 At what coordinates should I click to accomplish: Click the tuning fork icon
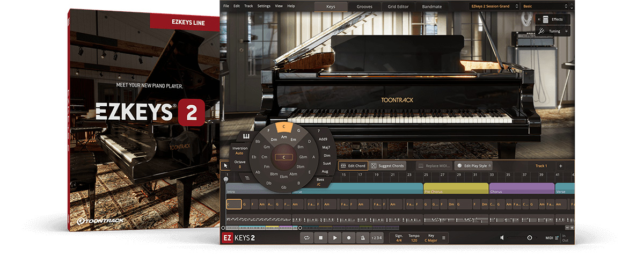coord(541,31)
